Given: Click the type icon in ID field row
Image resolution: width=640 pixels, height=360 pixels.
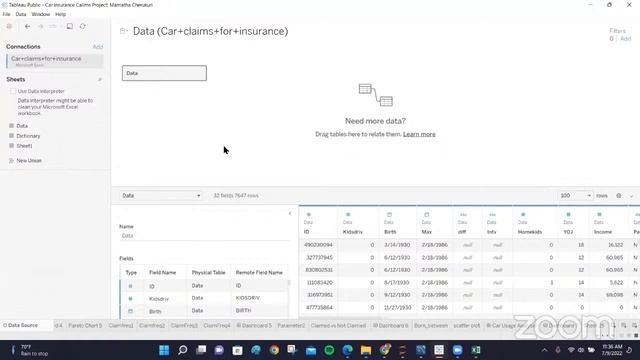Looking at the screenshot, I should 131,286.
